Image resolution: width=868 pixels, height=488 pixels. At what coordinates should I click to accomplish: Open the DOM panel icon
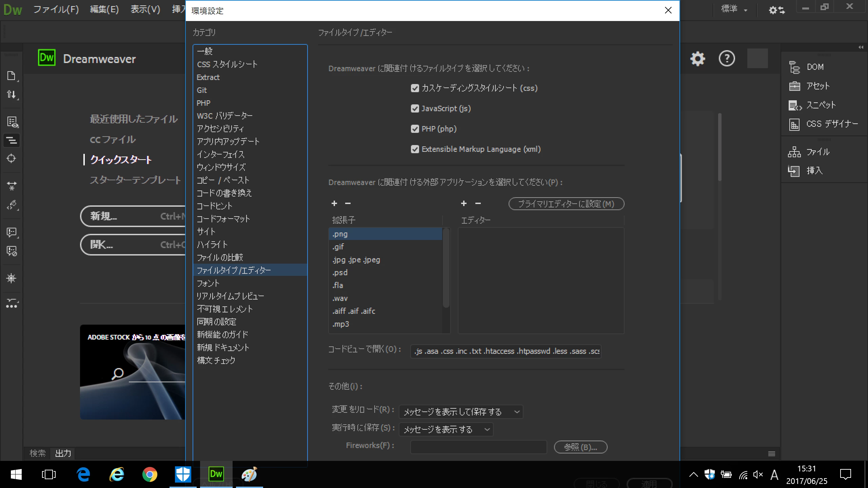point(794,67)
